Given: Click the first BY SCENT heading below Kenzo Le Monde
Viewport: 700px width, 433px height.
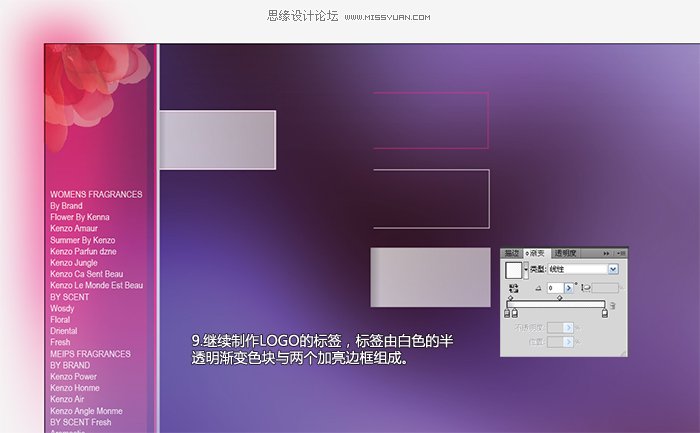Looking at the screenshot, I should pyautogui.click(x=69, y=297).
